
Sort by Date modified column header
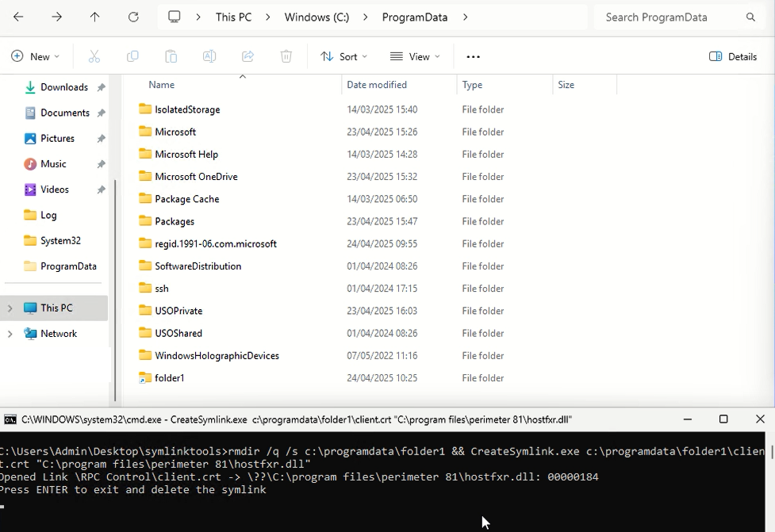[377, 85]
